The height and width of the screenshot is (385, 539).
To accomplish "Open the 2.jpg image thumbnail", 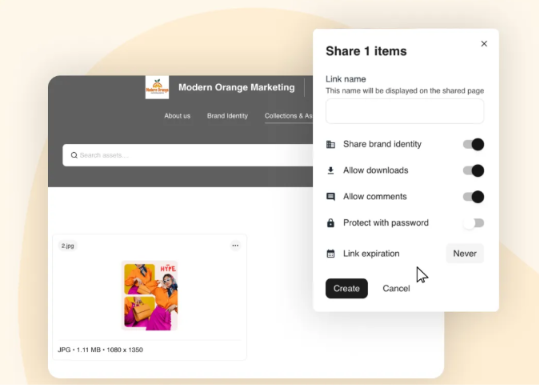I will coord(150,296).
